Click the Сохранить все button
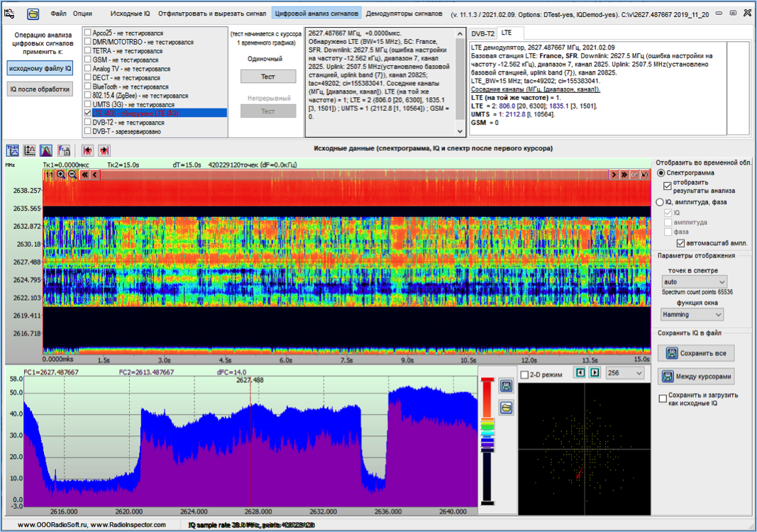757x532 pixels. tap(695, 353)
